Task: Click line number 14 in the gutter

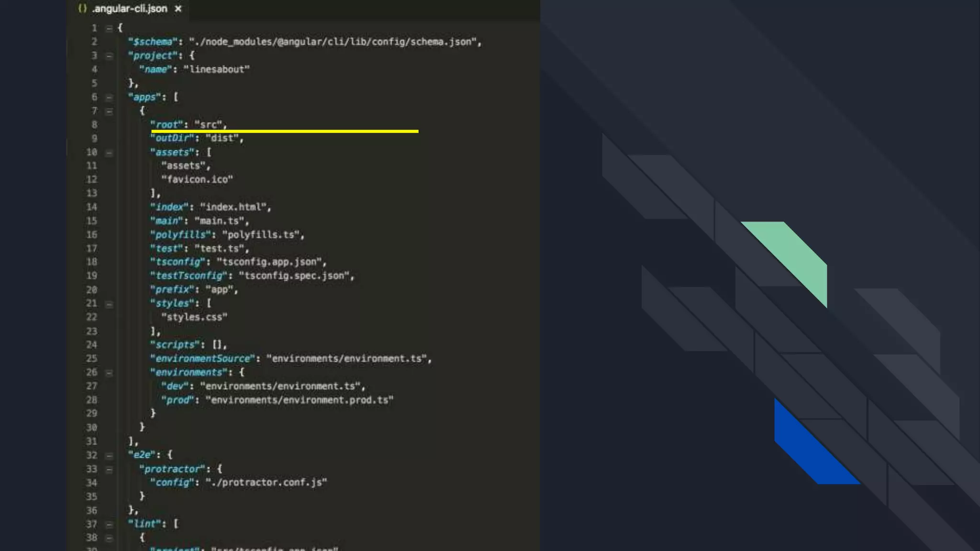Action: (91, 207)
